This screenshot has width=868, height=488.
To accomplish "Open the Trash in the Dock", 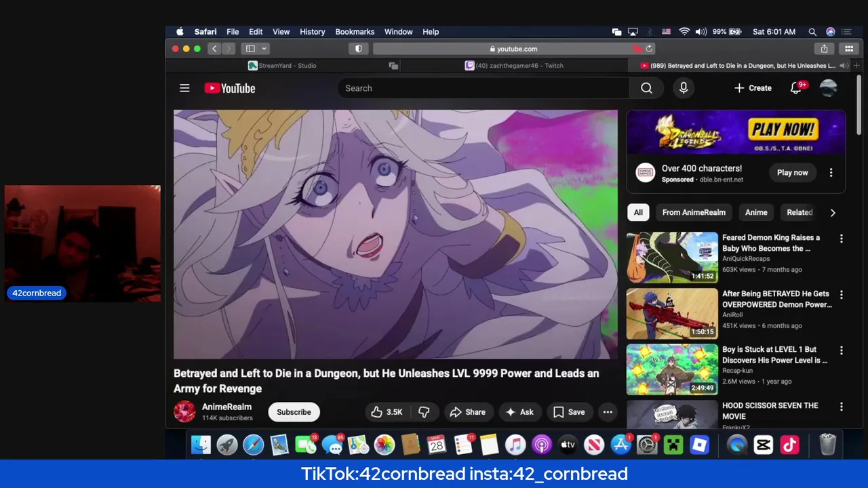I will (828, 445).
